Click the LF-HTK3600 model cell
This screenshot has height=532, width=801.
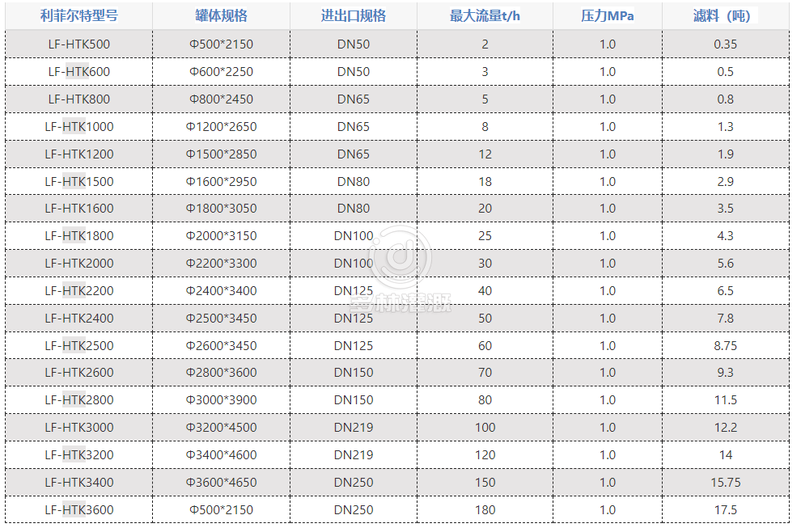(78, 509)
